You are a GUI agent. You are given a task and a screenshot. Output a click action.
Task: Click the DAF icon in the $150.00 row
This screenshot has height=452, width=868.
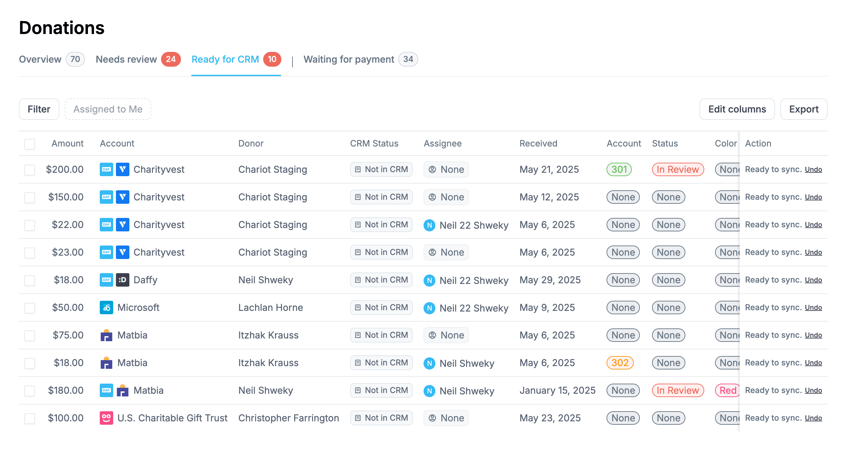tap(106, 197)
